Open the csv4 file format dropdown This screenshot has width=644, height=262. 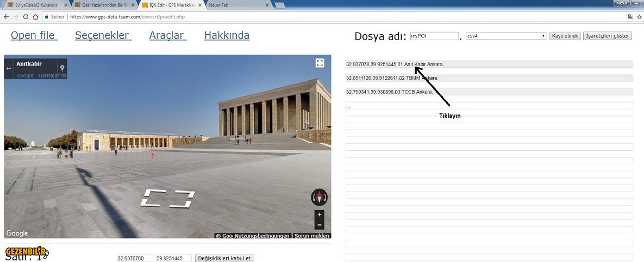click(x=506, y=36)
